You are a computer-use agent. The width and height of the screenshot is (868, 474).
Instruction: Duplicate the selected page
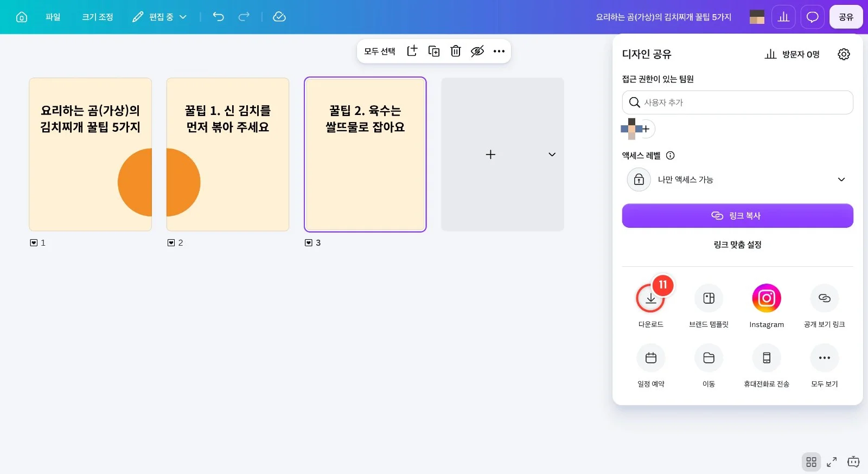click(434, 51)
